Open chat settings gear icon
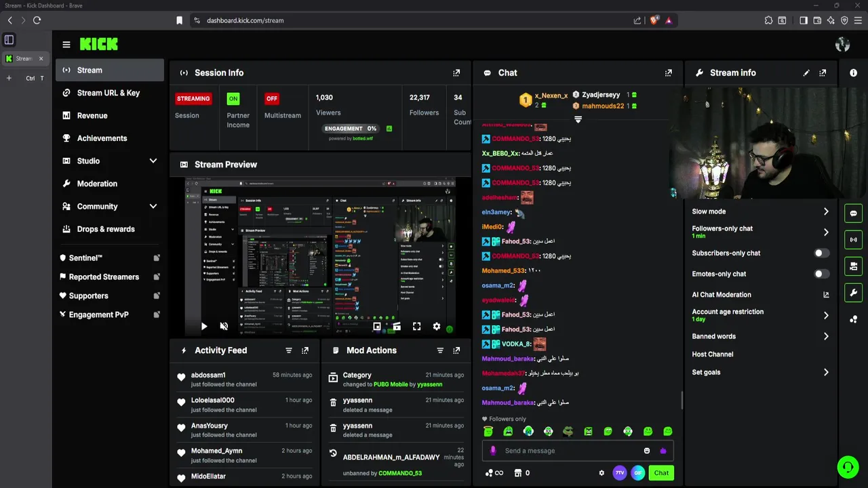This screenshot has width=868, height=488. click(x=601, y=473)
